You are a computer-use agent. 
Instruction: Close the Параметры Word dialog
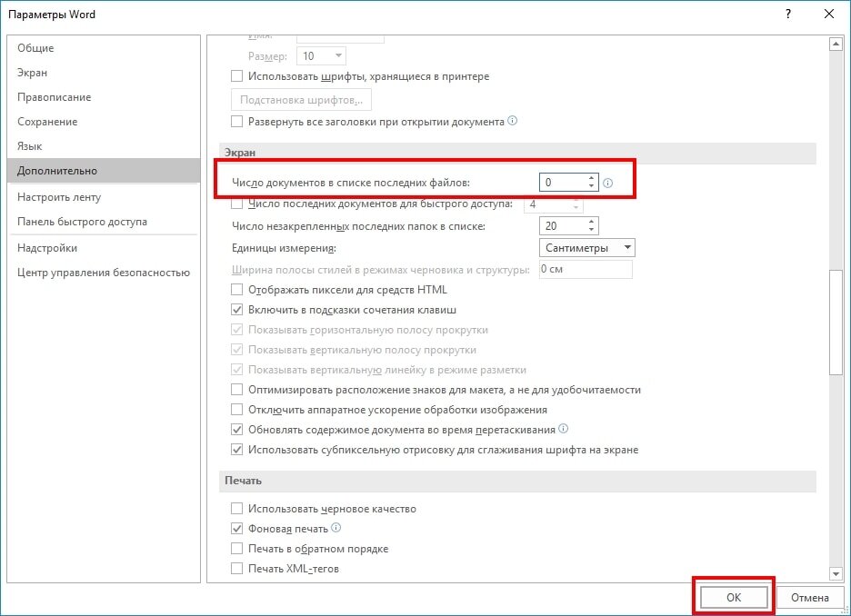(829, 15)
